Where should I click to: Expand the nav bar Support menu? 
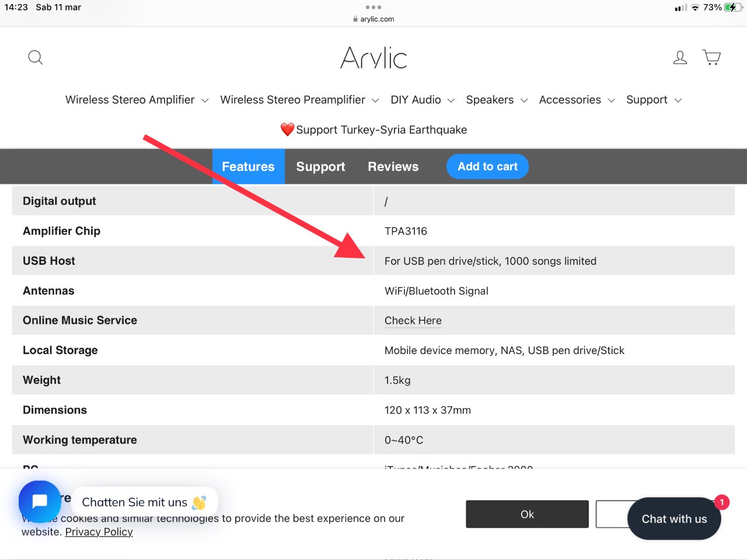point(654,100)
